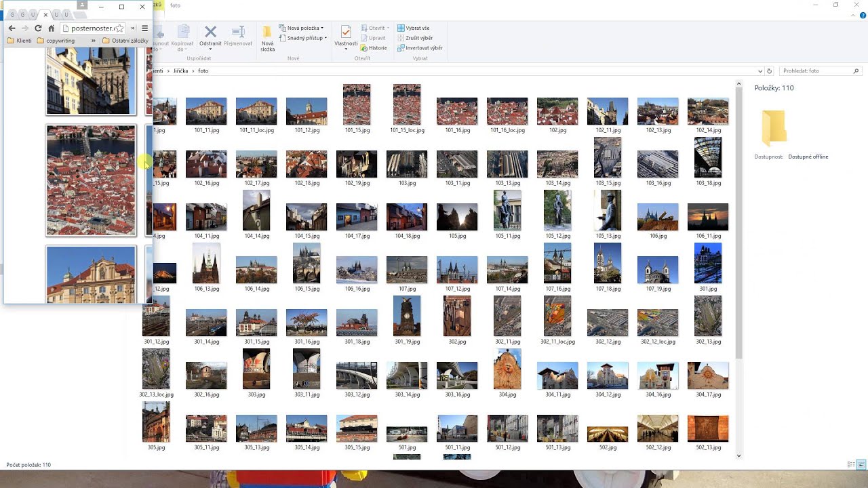868x488 pixels.
Task: Click the foto breadcrumb segment
Action: [203, 70]
